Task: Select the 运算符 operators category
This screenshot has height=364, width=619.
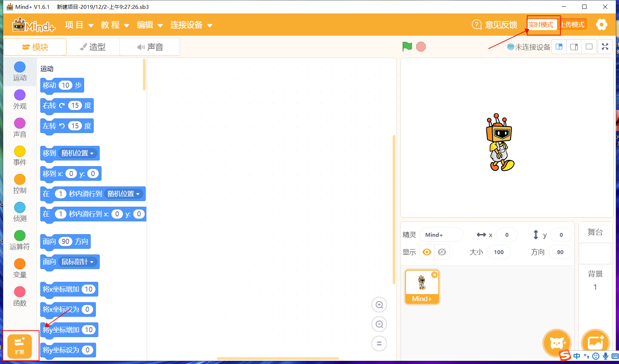Action: tap(20, 240)
